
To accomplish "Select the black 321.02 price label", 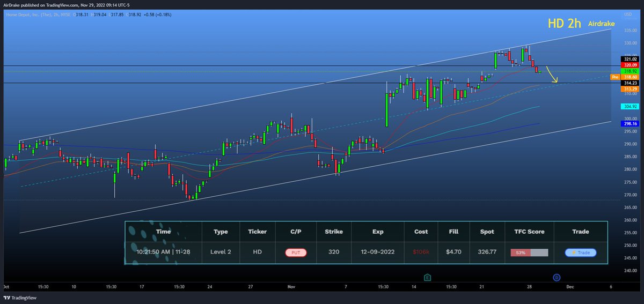I will coord(631,59).
